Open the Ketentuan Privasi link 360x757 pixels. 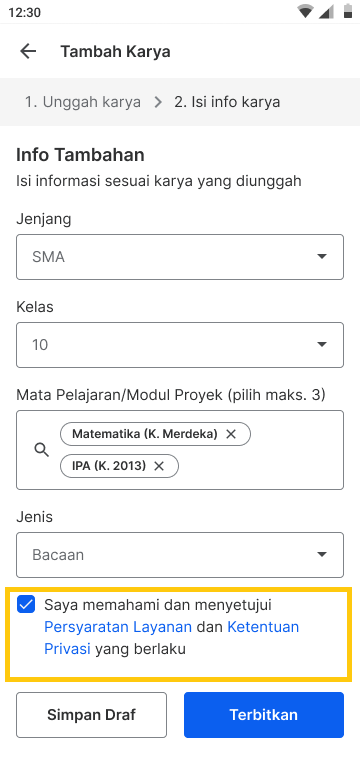pyautogui.click(x=172, y=638)
